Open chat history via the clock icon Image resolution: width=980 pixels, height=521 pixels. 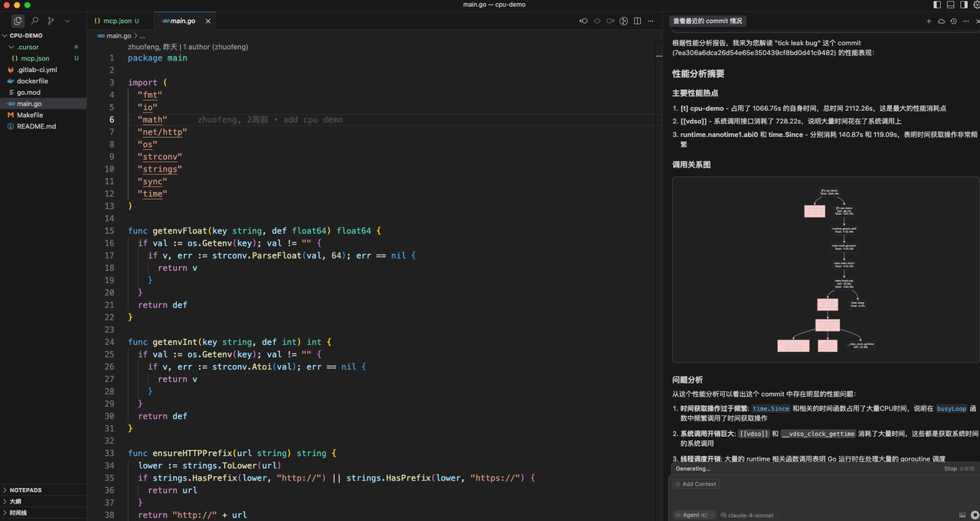[953, 21]
